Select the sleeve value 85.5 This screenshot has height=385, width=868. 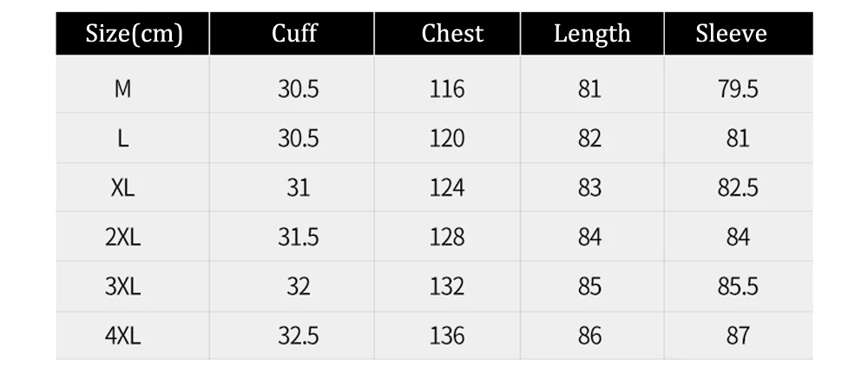point(738,286)
